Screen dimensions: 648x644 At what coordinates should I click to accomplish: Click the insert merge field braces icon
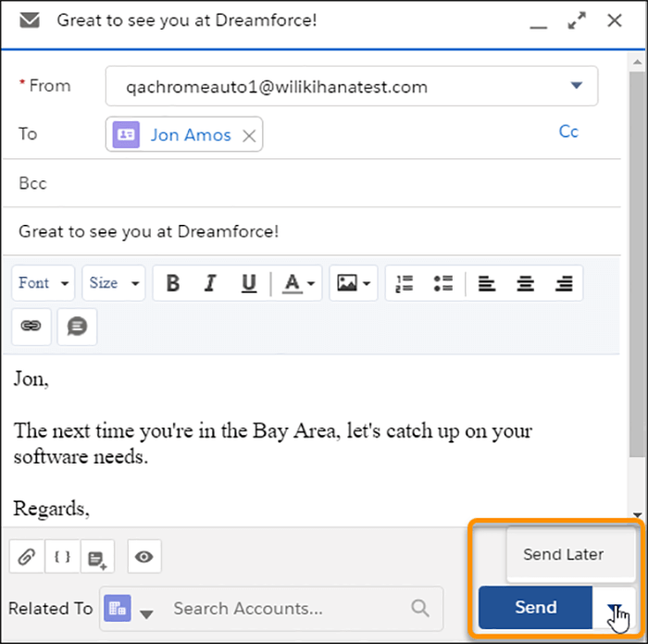click(x=62, y=556)
